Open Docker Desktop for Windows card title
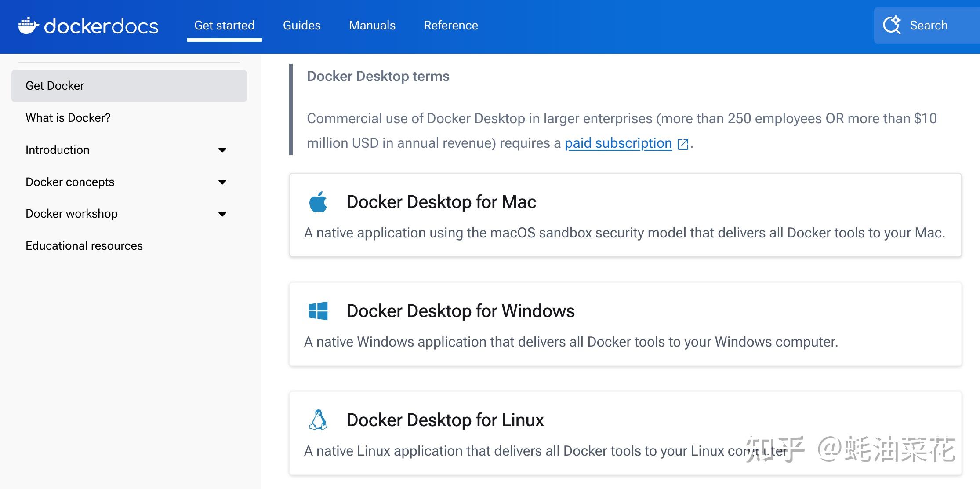This screenshot has width=980, height=489. pyautogui.click(x=460, y=311)
